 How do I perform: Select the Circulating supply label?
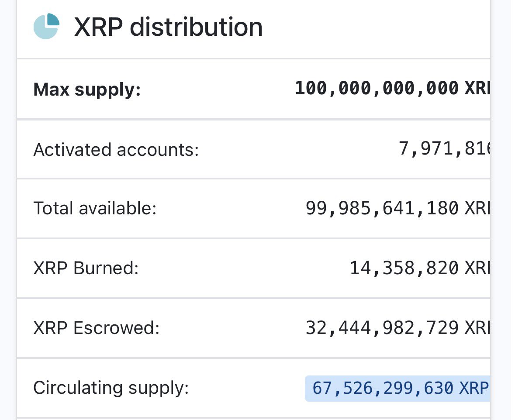pyautogui.click(x=111, y=388)
